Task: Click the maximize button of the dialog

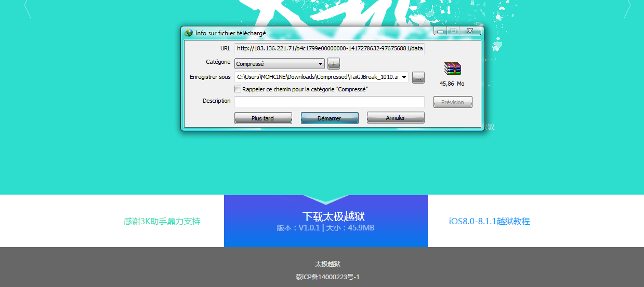Action: click(x=453, y=31)
